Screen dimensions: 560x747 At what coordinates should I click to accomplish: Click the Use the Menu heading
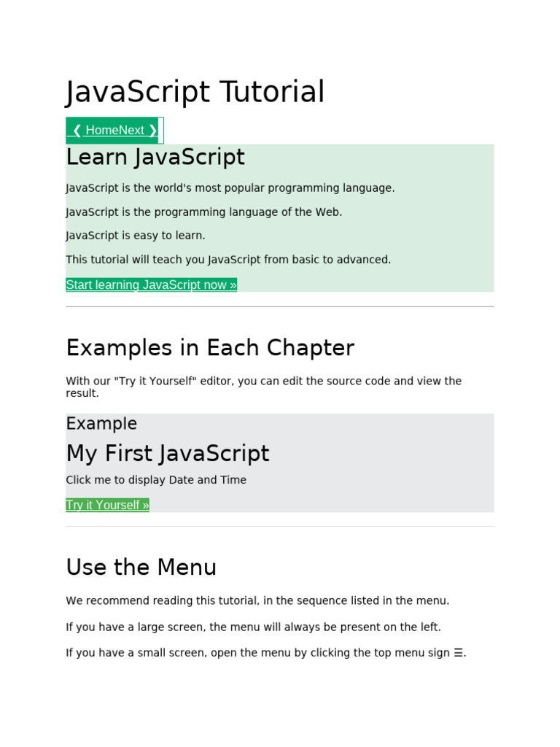[141, 568]
